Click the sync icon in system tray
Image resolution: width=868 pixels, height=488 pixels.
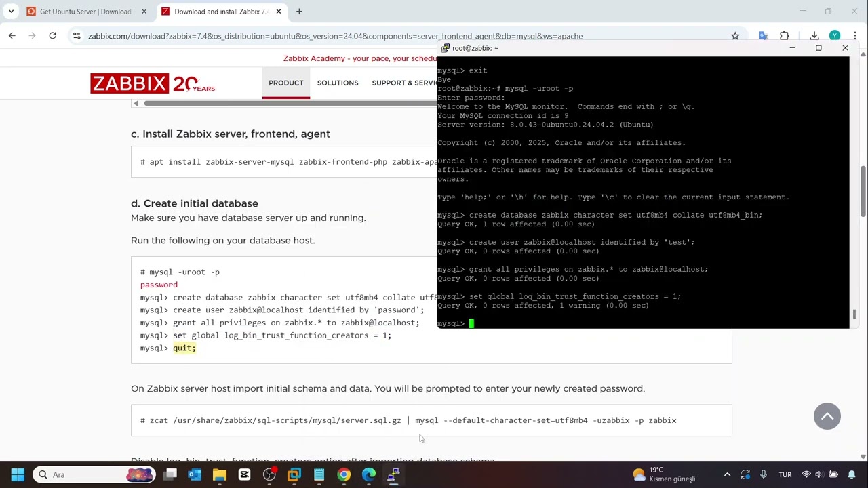click(x=745, y=474)
